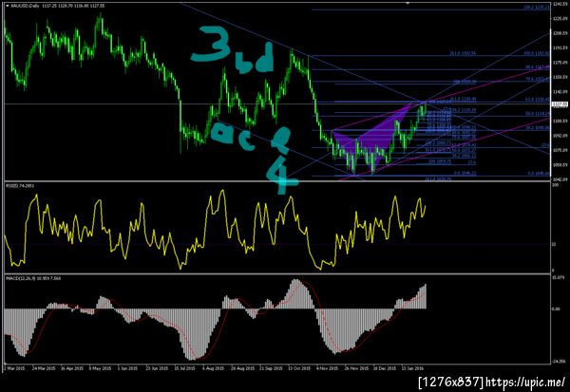Click the MACD -24.356 scale value
This screenshot has height=392, width=570.
[558, 362]
